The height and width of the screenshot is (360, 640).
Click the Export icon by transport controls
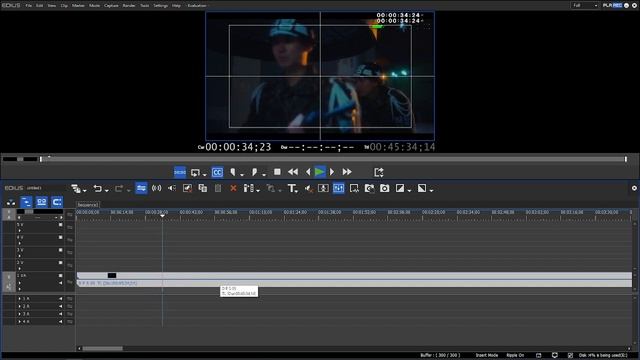point(379,172)
